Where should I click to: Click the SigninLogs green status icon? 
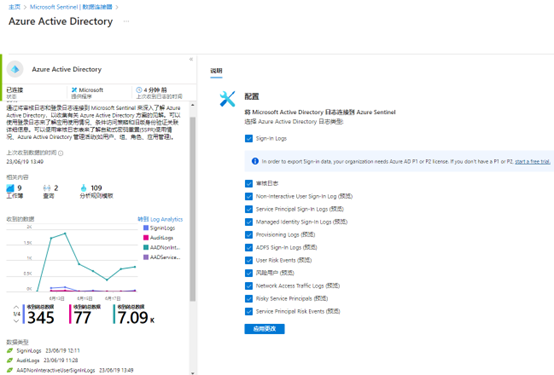10,351
